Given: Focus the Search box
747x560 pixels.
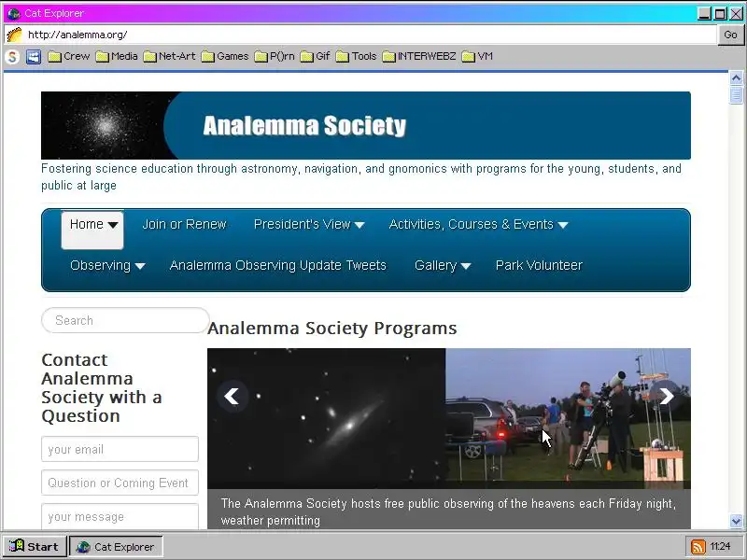Looking at the screenshot, I should pos(125,320).
